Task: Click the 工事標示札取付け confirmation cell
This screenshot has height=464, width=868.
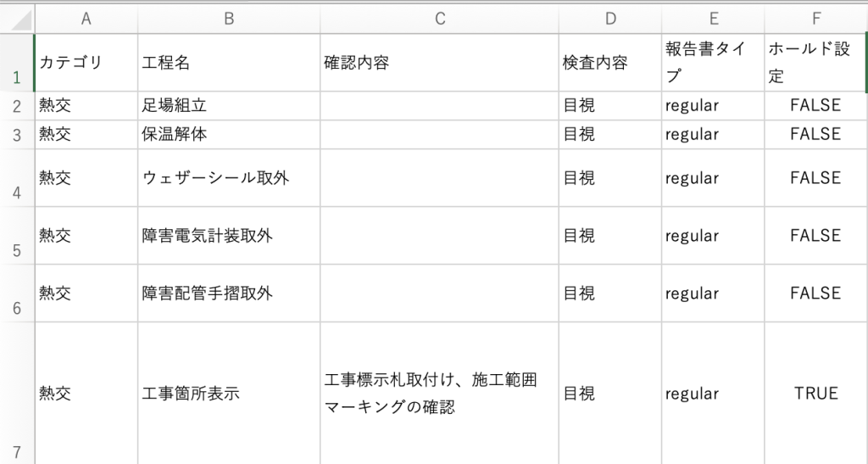Action: coord(440,393)
